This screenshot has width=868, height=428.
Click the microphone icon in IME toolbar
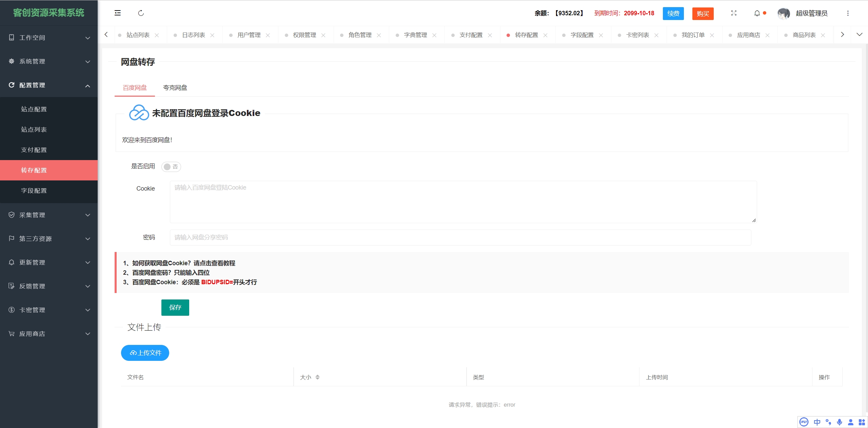click(x=840, y=422)
